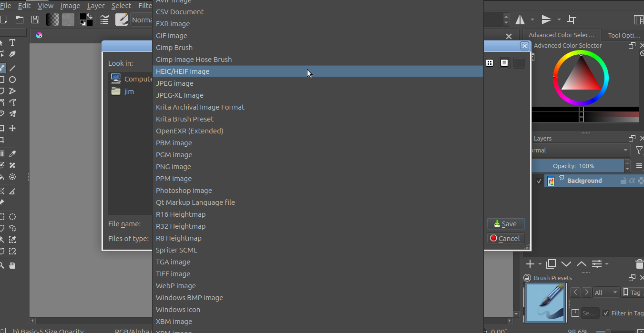Image resolution: width=644 pixels, height=333 pixels.
Task: Uncheck the Filter in Tag checkbox
Action: click(x=606, y=313)
